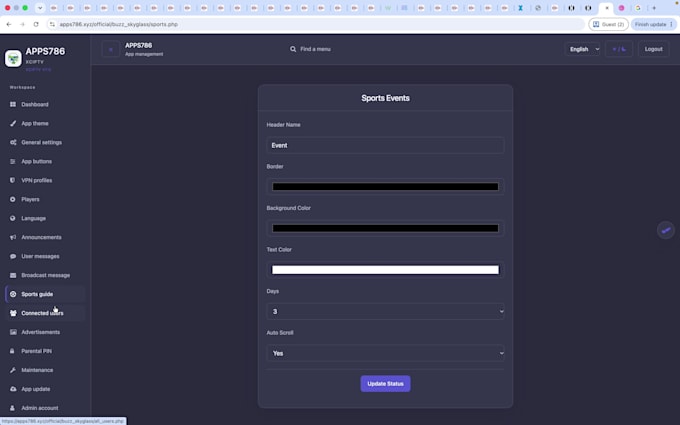This screenshot has width=680, height=425.
Task: Click the App update cloud icon
Action: pyautogui.click(x=13, y=389)
